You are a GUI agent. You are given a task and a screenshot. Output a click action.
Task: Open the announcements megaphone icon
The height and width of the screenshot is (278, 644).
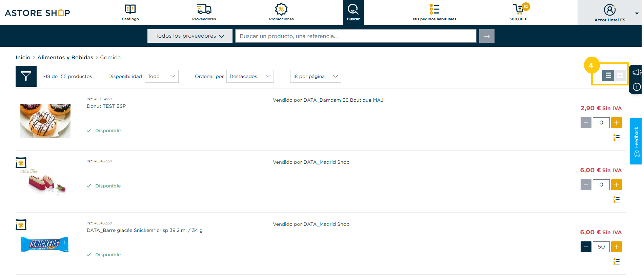point(636,72)
